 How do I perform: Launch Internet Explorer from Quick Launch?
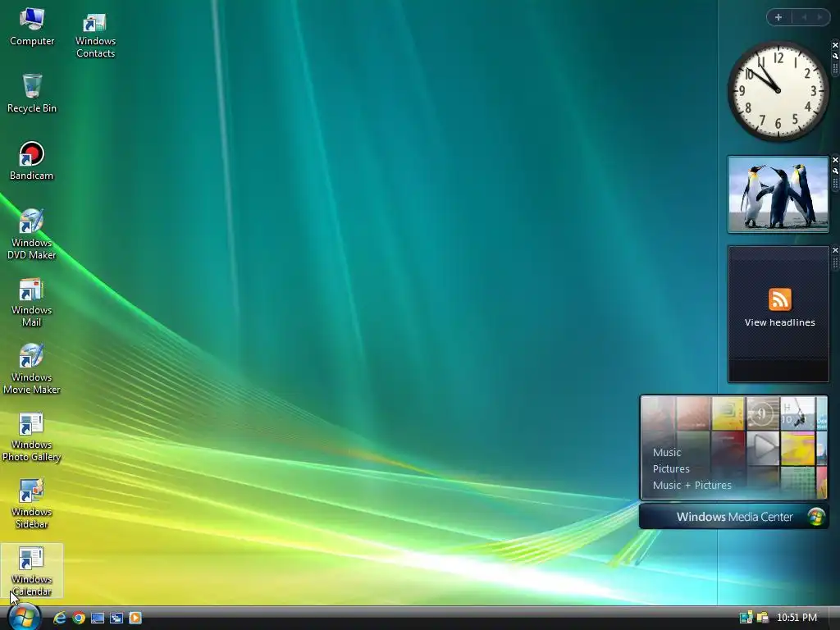pyautogui.click(x=59, y=618)
